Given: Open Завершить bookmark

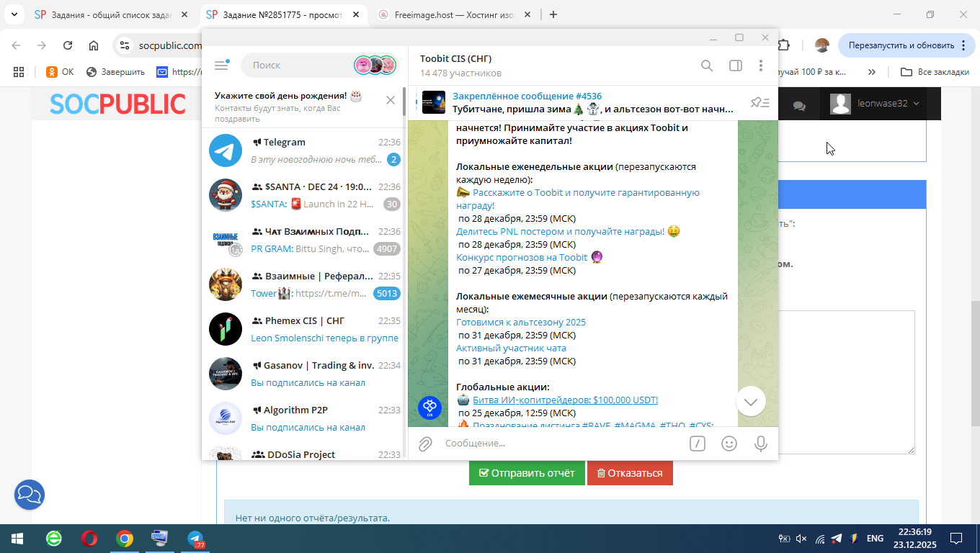Looking at the screenshot, I should click(x=115, y=72).
